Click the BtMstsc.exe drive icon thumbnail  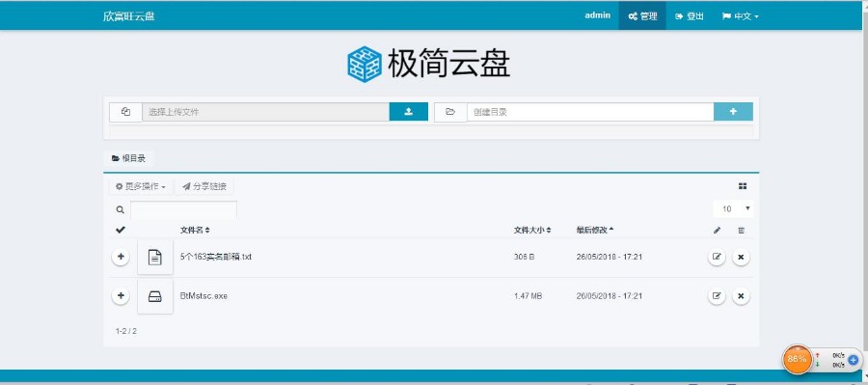(155, 297)
